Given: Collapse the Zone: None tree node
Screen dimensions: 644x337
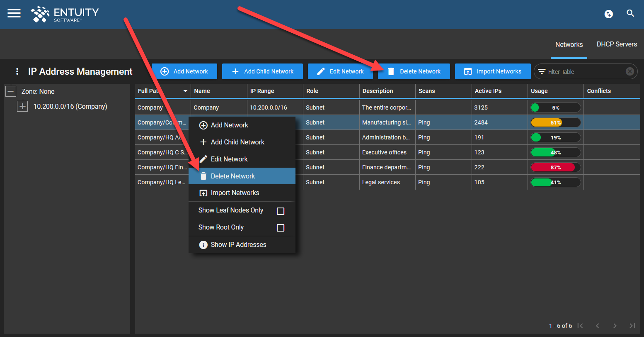Looking at the screenshot, I should [x=11, y=91].
